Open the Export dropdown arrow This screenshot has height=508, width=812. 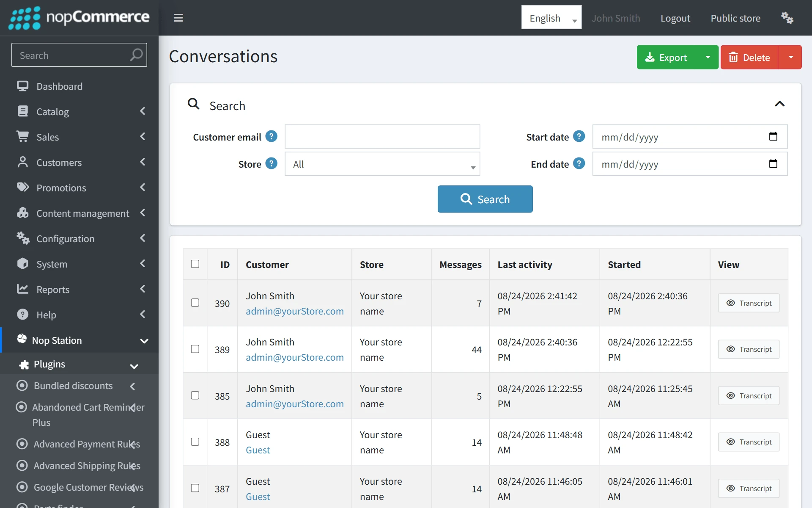coord(708,57)
